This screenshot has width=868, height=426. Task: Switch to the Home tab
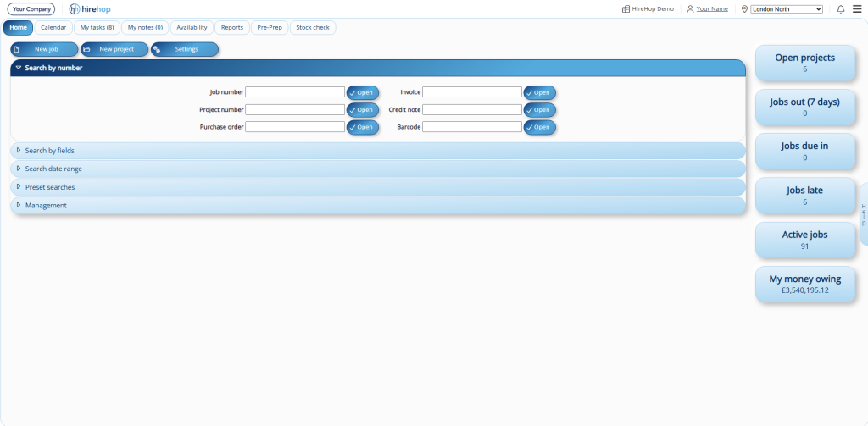point(19,27)
